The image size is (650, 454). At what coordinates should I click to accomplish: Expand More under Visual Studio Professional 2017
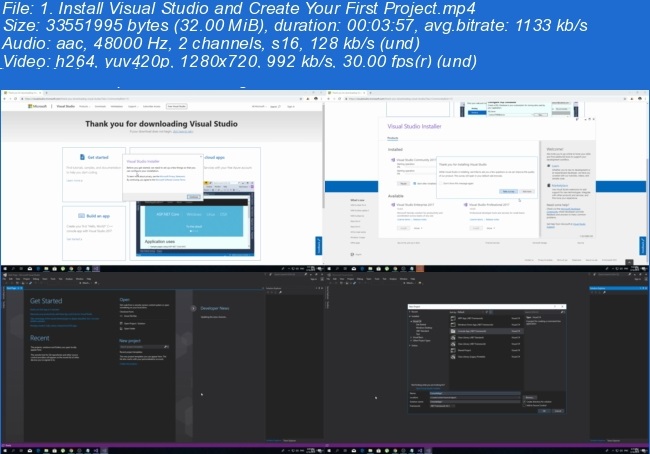[x=491, y=228]
